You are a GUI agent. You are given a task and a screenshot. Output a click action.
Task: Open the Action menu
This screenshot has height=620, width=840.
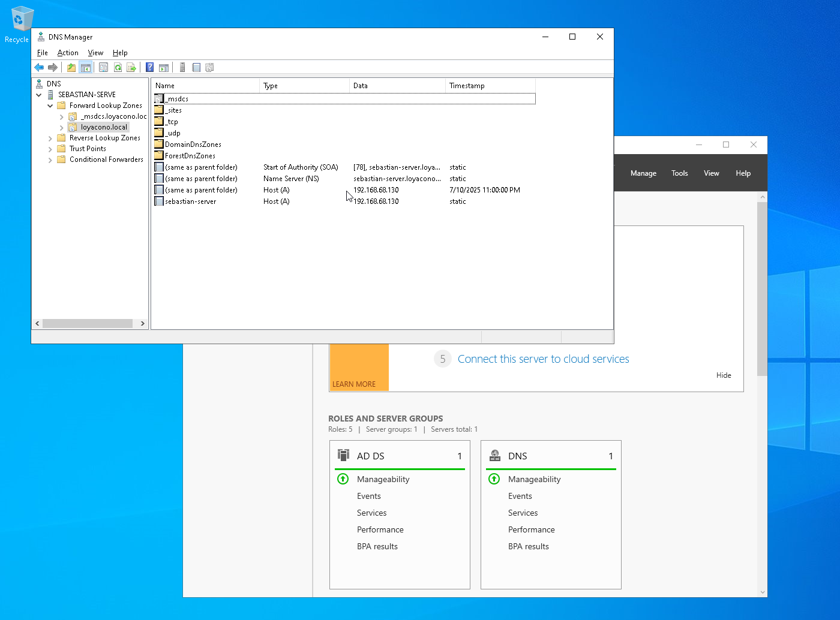(x=68, y=53)
